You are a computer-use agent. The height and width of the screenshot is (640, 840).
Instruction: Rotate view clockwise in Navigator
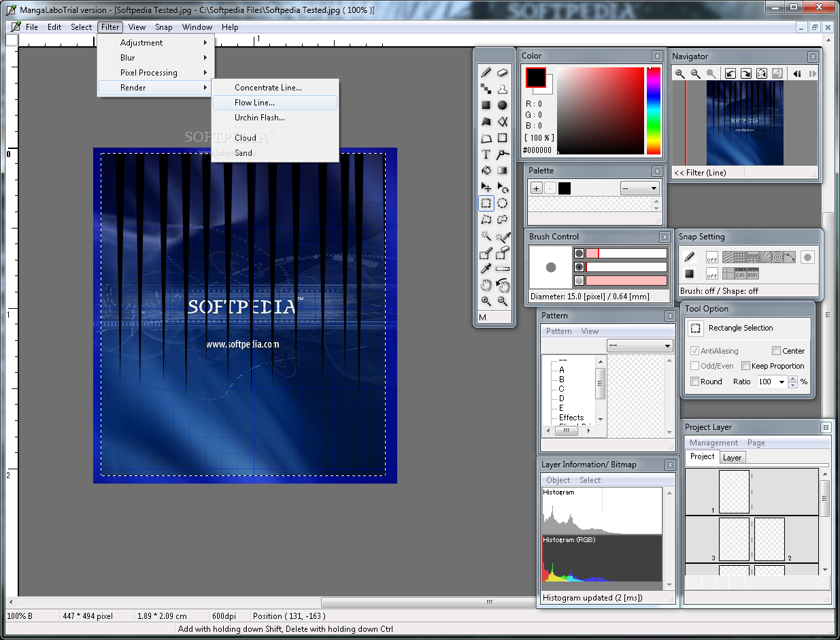click(746, 73)
